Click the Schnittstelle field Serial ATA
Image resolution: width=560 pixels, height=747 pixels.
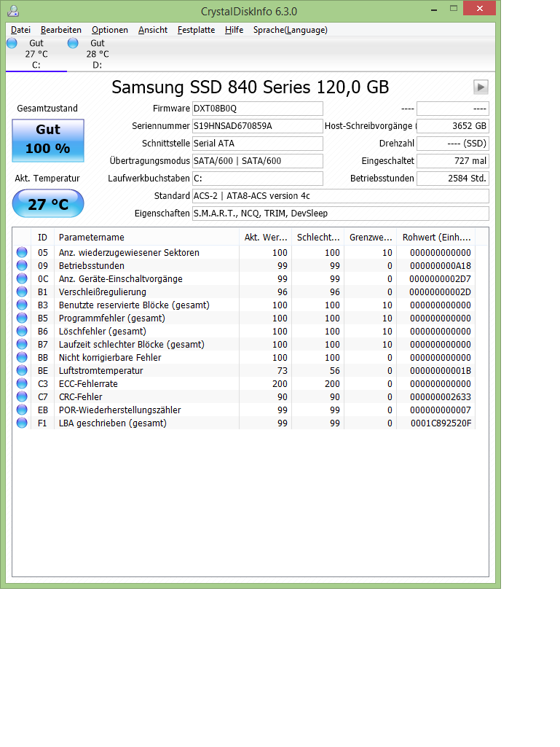(x=258, y=144)
